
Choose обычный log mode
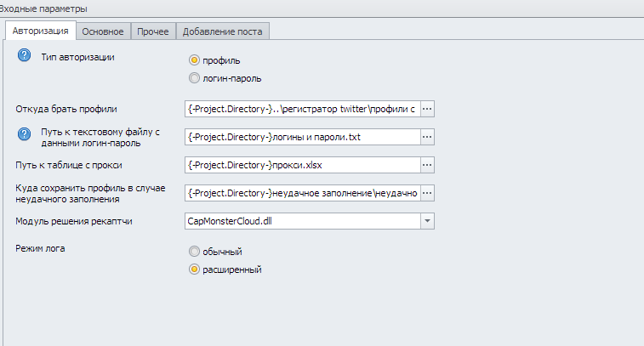pyautogui.click(x=195, y=252)
